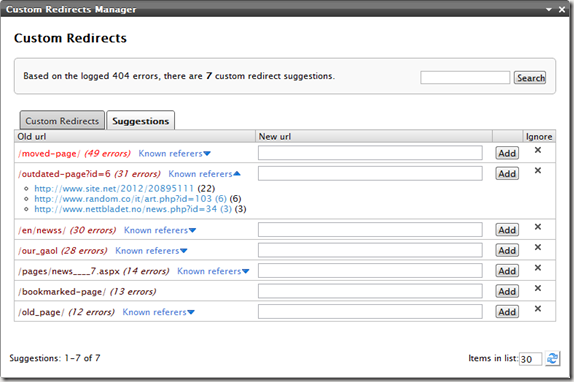Add redirect for /old_page/
Screen dimensions: 574x382
[507, 312]
